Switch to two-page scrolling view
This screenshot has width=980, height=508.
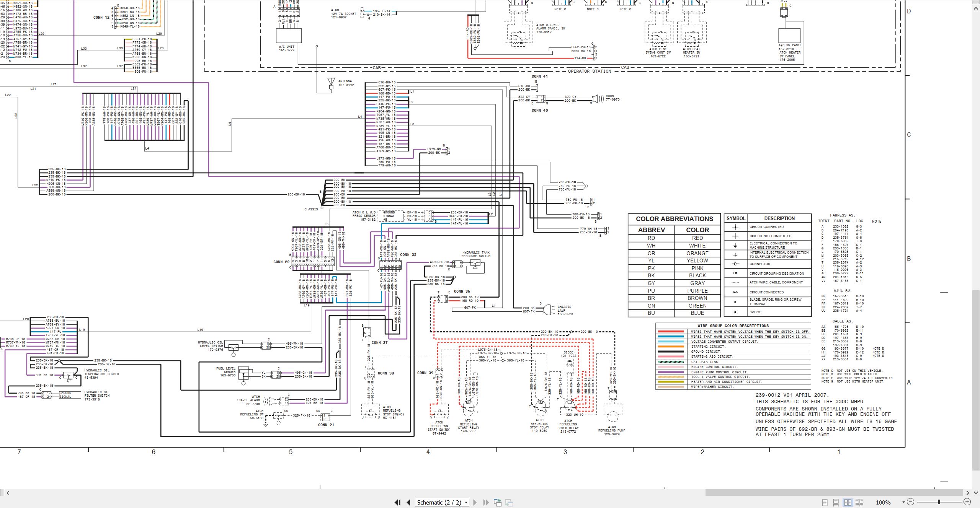(x=859, y=502)
